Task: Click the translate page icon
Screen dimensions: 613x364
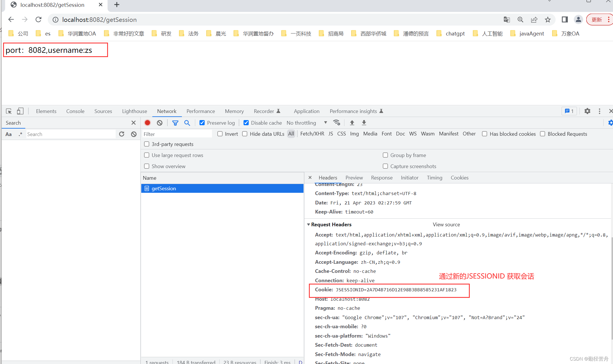Action: 507,20
